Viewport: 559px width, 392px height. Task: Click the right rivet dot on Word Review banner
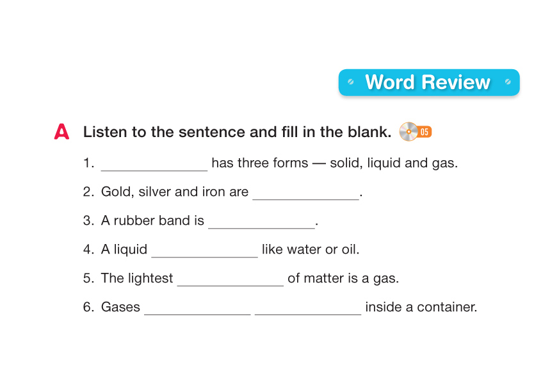508,82
